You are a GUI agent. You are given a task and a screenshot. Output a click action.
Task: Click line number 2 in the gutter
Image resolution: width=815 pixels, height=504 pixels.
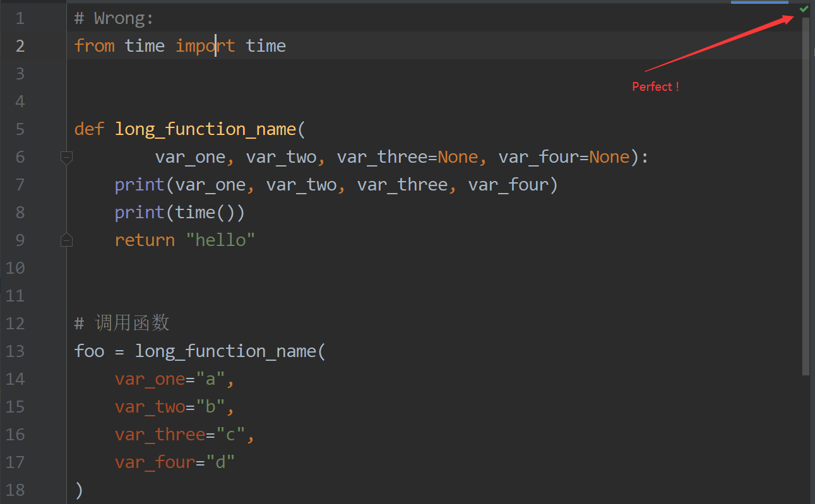(x=20, y=46)
